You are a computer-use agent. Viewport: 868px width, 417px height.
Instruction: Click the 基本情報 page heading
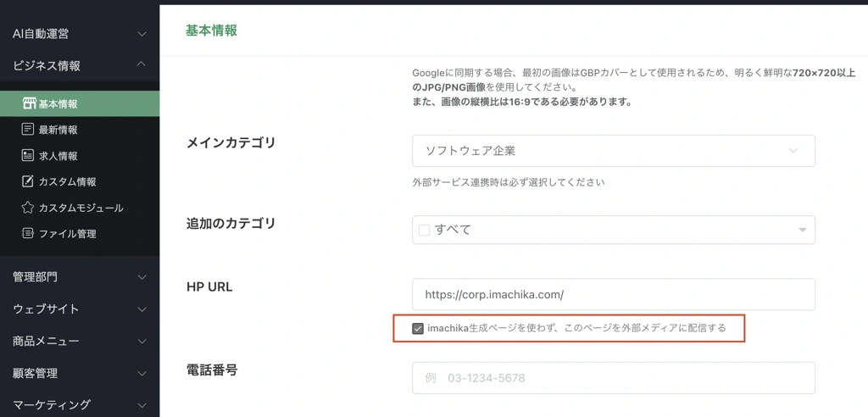(211, 31)
